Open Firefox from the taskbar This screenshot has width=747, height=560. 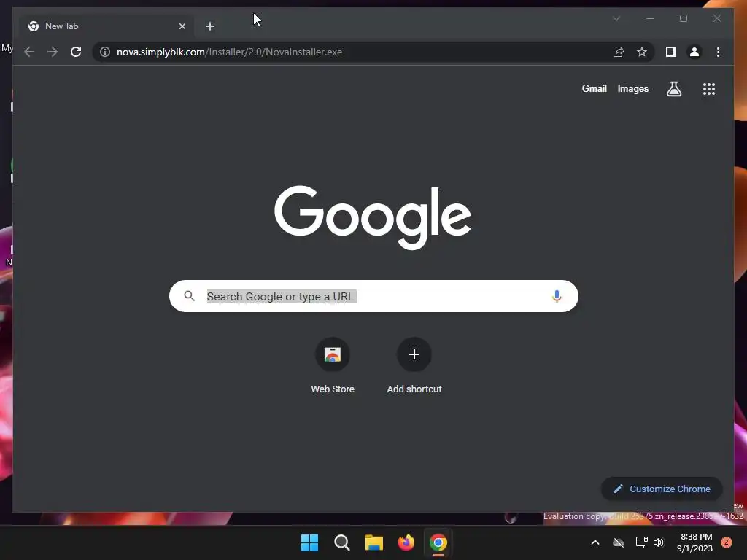(x=406, y=542)
